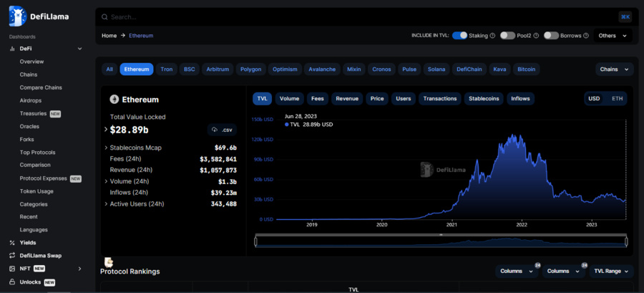
Task: Select the Arbitrum chain tab
Action: coord(218,69)
